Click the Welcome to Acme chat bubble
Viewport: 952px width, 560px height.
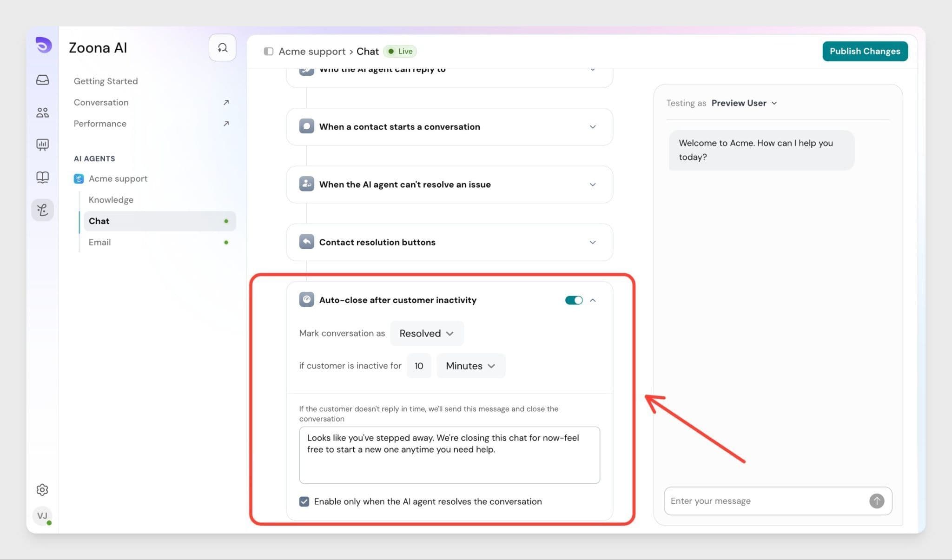[x=761, y=150]
